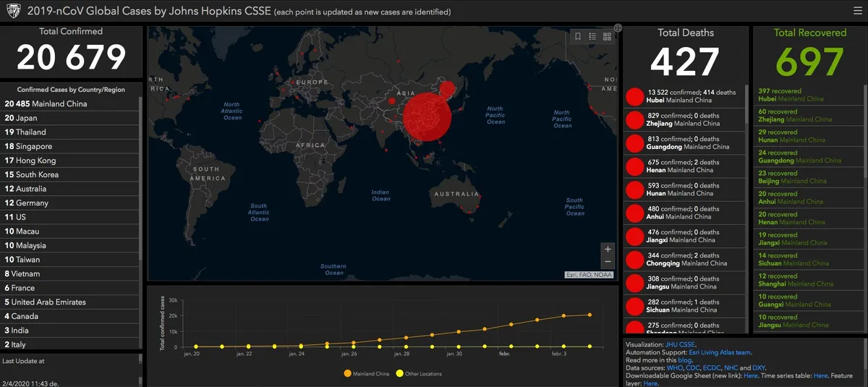
Task: Toggle Other Locations series in chart legend
Action: (419, 374)
